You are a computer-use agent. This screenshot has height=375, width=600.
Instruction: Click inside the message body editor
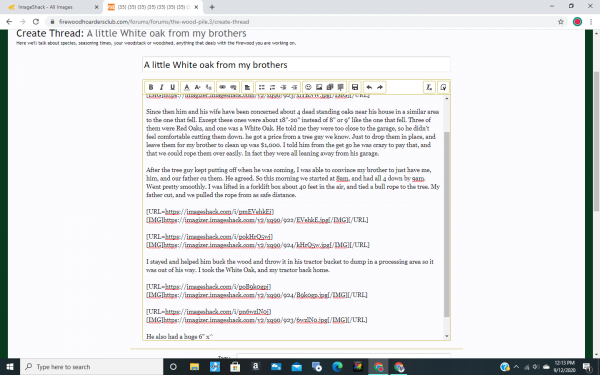coord(293,217)
